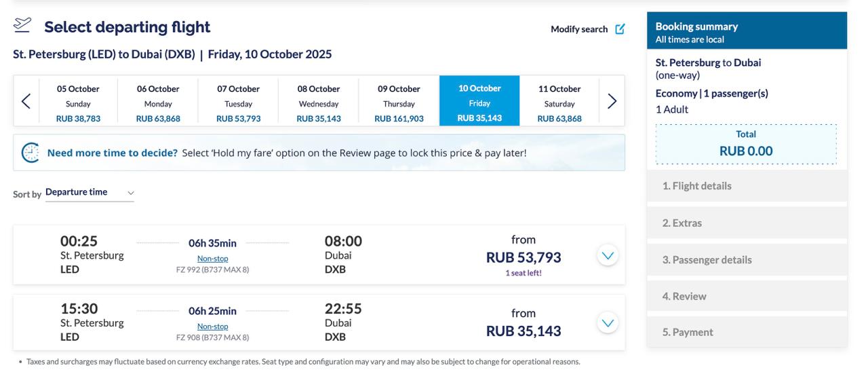Select 05 October Sunday date tab
This screenshot has width=868, height=372.
(x=78, y=101)
